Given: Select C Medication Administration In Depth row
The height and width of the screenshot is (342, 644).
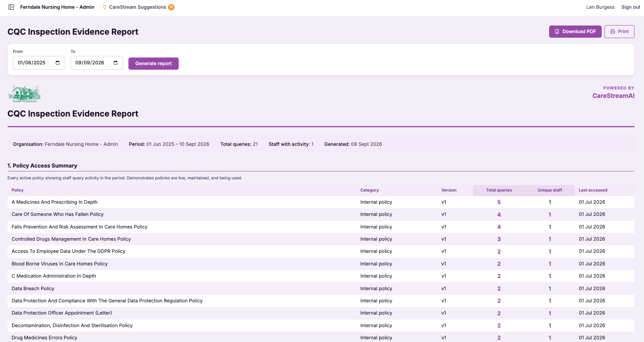Looking at the screenshot, I should pyautogui.click(x=321, y=276).
